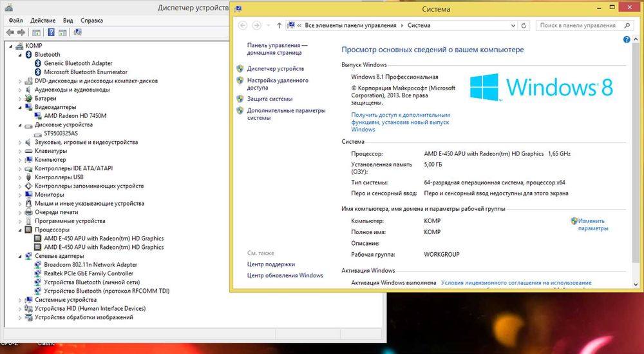Click the Forward arrow in Device Manager toolbar
Screen dimensions: 644x354
point(21,32)
